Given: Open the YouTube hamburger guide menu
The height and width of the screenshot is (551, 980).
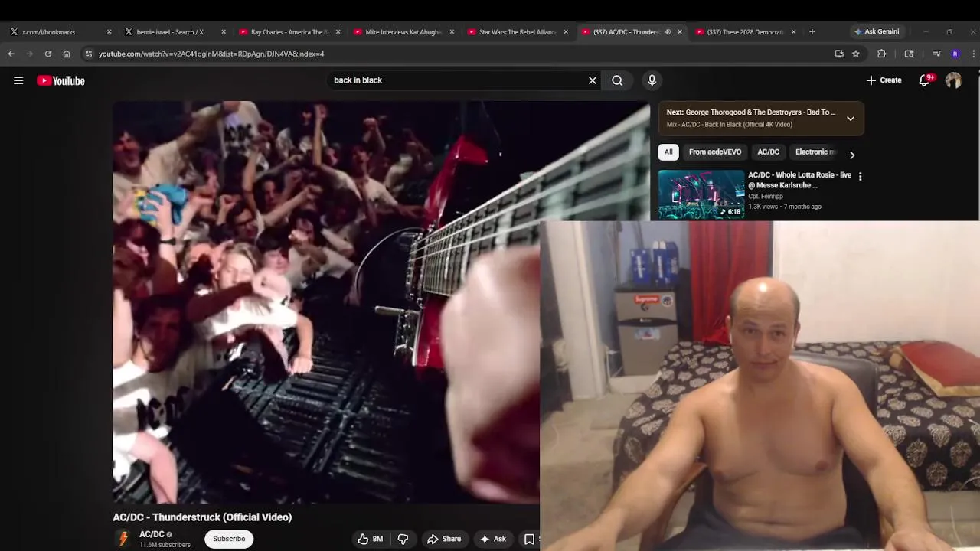Looking at the screenshot, I should click(x=18, y=80).
